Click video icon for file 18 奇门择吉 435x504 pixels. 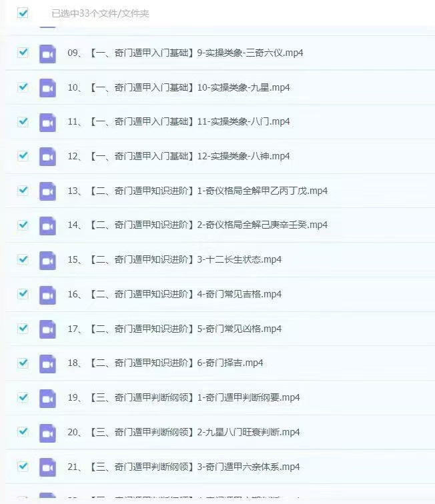tap(47, 364)
